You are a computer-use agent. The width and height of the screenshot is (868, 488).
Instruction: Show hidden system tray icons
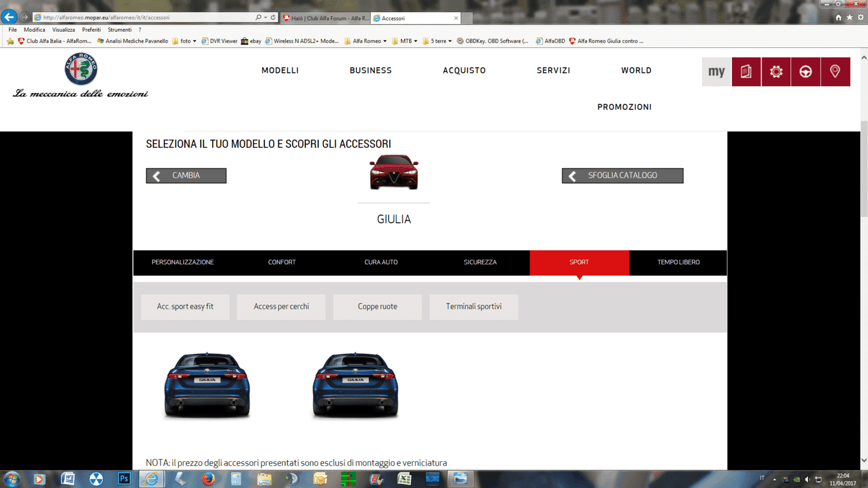[774, 479]
